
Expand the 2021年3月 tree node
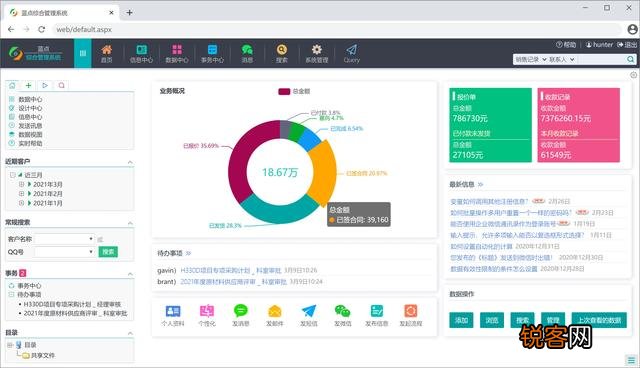pyautogui.click(x=22, y=184)
